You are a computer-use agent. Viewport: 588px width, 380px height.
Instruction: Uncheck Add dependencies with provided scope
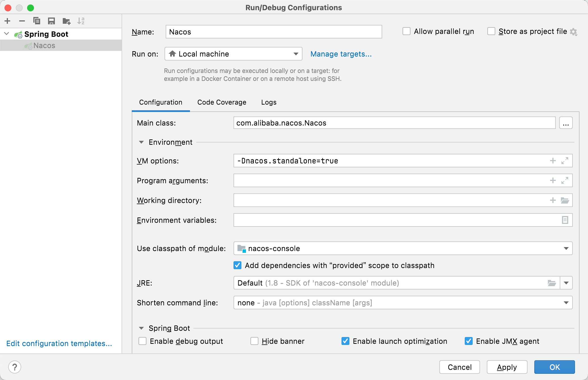237,265
